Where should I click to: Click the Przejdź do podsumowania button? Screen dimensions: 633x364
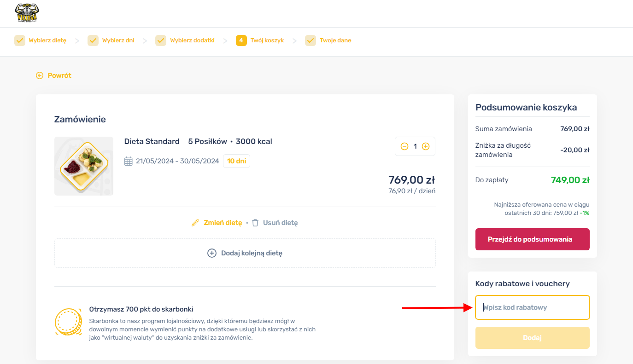(533, 239)
